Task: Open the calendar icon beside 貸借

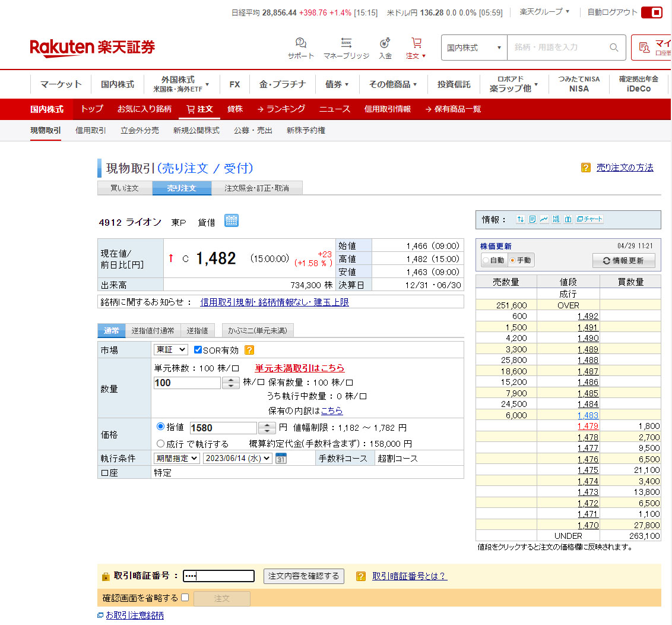Action: (x=232, y=221)
